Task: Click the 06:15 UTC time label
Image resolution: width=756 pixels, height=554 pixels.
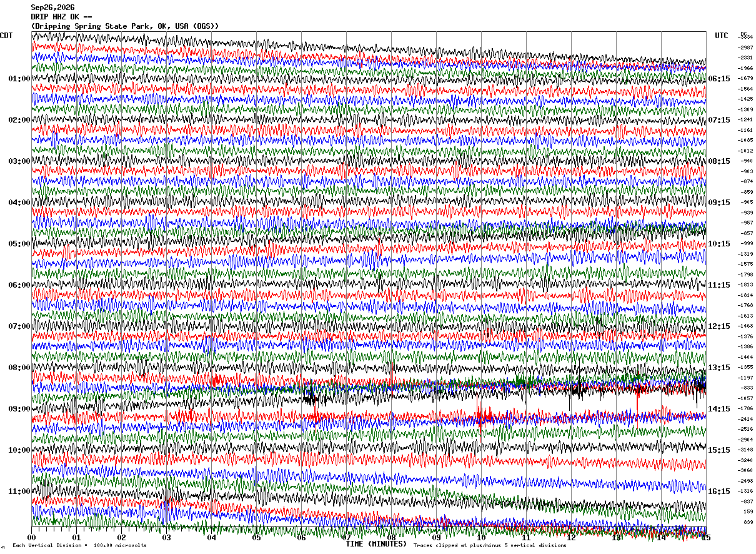Action: point(719,79)
